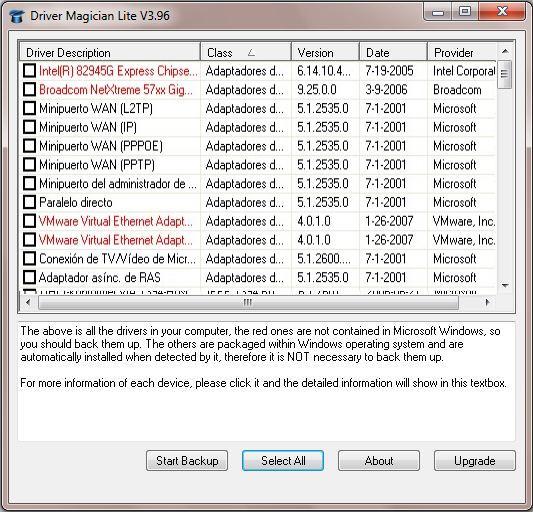
Task: Sort by the Provider column header
Action: (462, 52)
